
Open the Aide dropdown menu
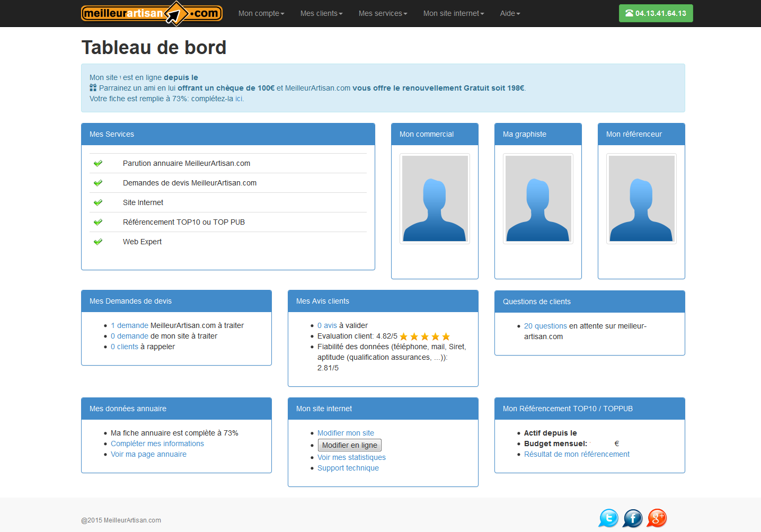point(510,13)
